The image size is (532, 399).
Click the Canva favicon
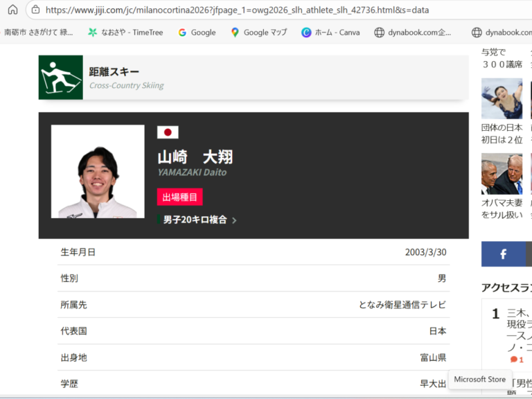[306, 33]
